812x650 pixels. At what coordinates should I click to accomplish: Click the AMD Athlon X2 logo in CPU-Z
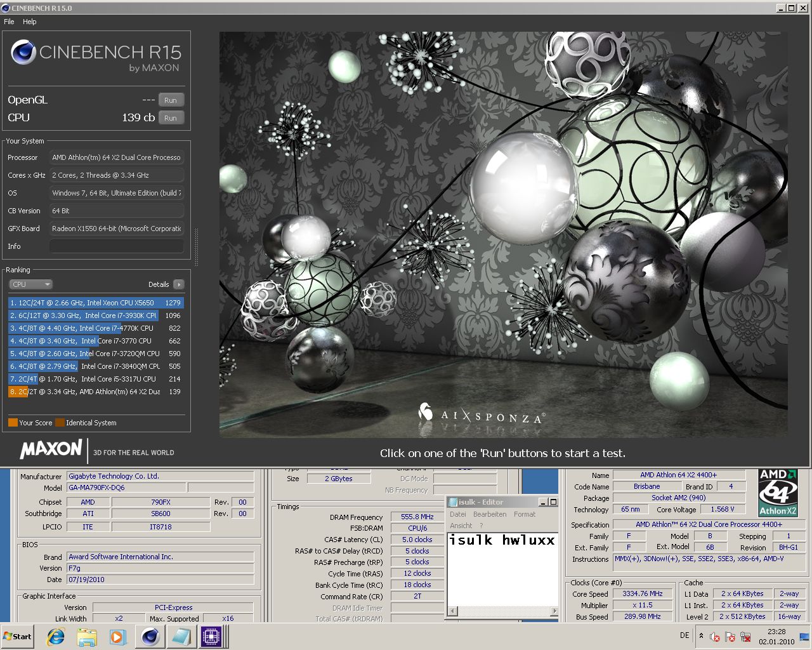(x=778, y=493)
